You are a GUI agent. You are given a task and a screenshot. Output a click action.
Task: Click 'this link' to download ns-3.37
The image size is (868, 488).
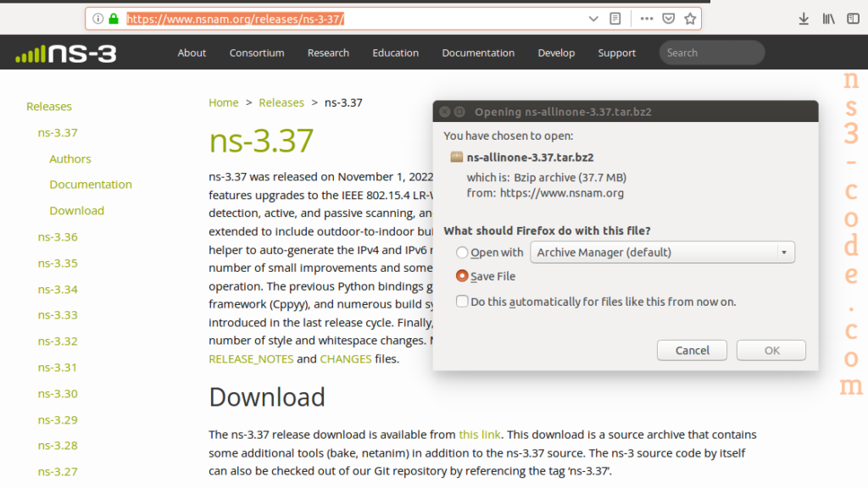(480, 435)
